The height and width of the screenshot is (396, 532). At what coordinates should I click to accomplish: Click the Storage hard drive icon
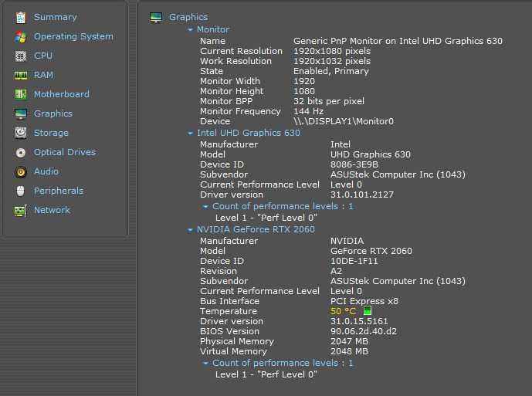point(21,133)
